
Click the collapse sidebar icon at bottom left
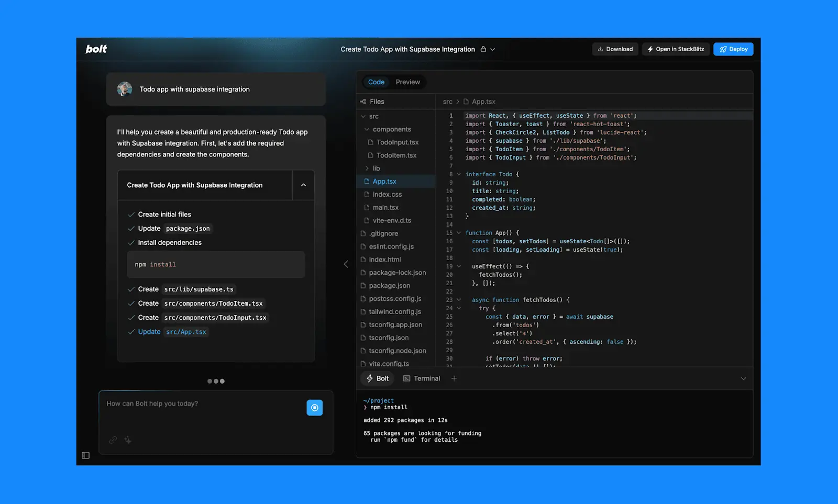tap(86, 455)
